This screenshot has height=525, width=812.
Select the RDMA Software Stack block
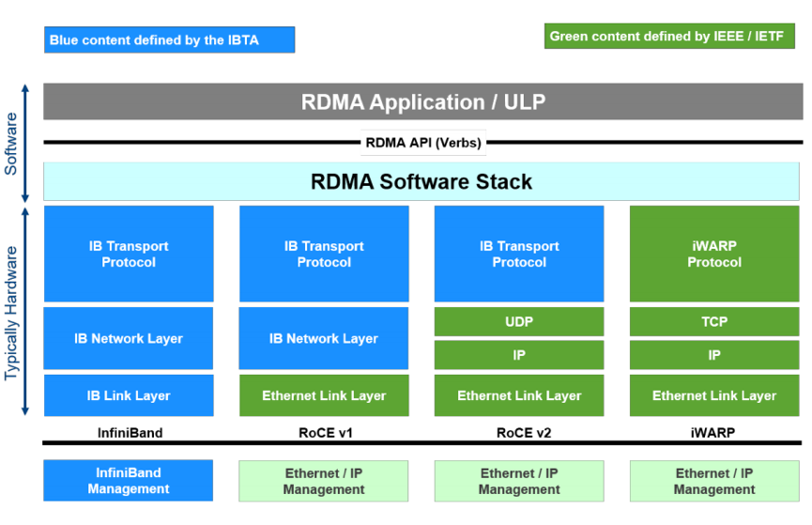point(422,181)
